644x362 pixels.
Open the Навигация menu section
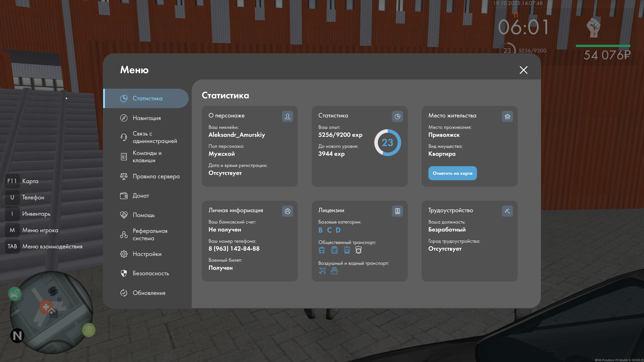pos(147,118)
